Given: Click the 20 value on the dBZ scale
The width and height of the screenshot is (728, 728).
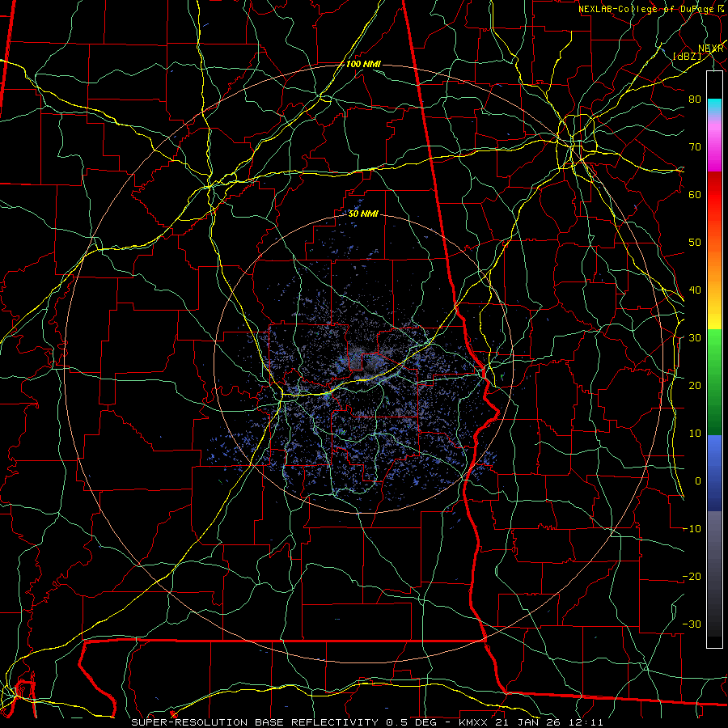Looking at the screenshot, I should (x=695, y=386).
